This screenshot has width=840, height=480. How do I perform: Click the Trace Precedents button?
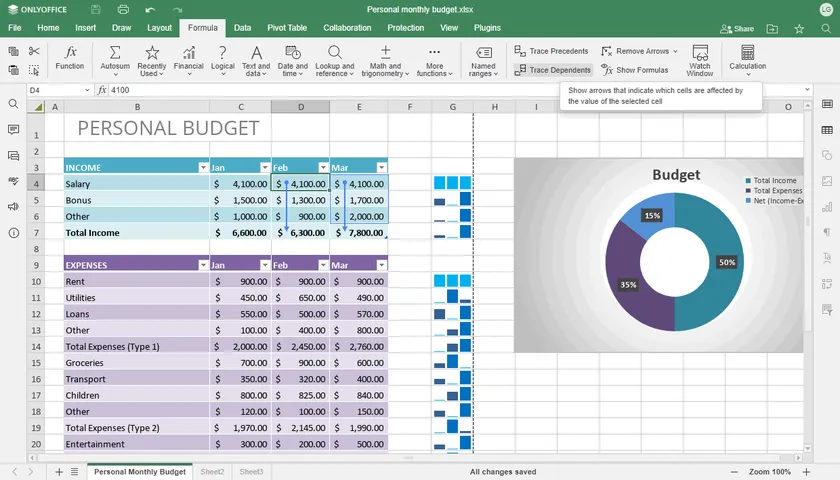(x=551, y=51)
